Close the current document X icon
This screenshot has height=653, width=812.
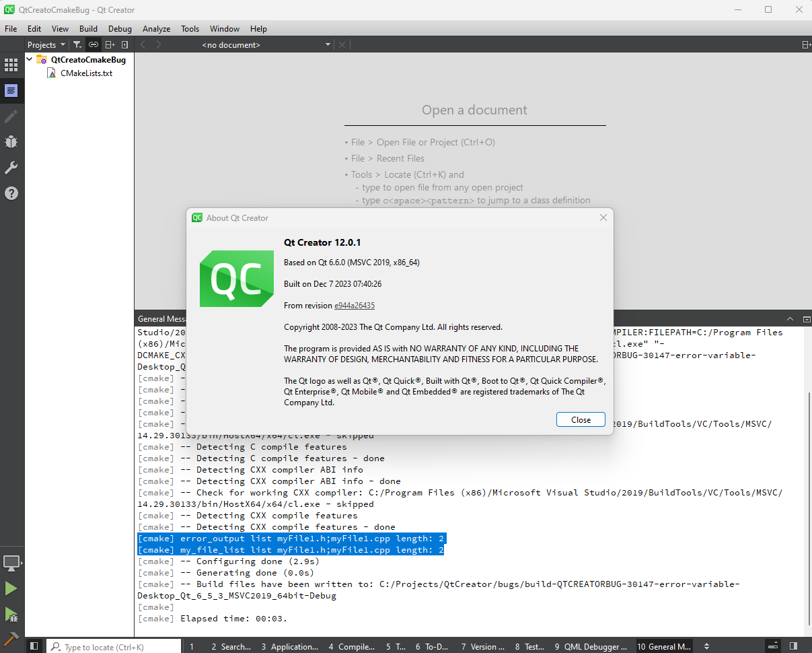[342, 44]
